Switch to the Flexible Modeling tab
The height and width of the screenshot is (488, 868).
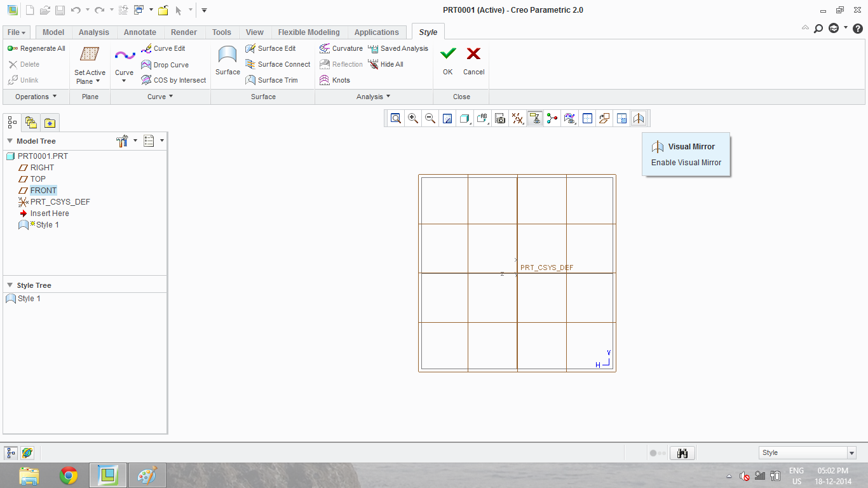click(x=309, y=32)
